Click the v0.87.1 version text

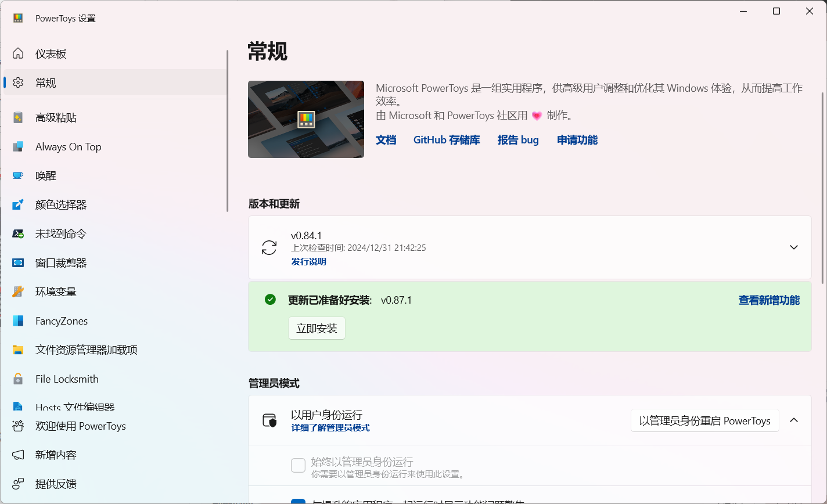coord(396,300)
